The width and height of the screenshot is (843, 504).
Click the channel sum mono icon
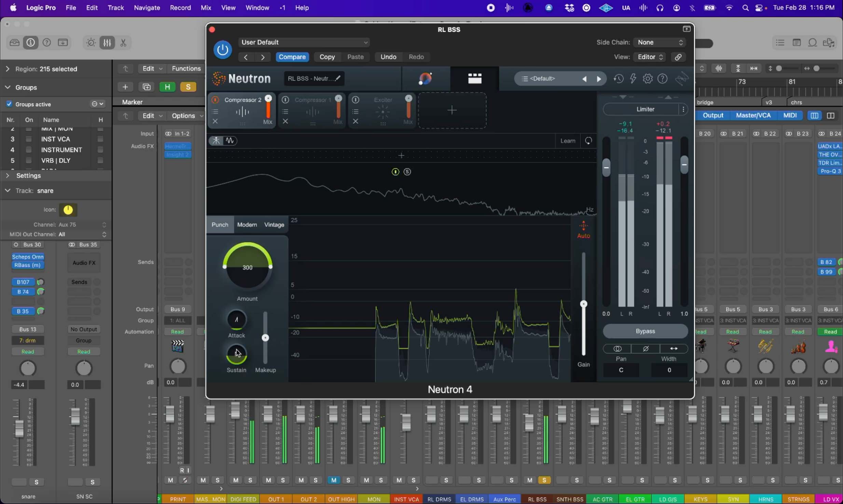tap(617, 349)
